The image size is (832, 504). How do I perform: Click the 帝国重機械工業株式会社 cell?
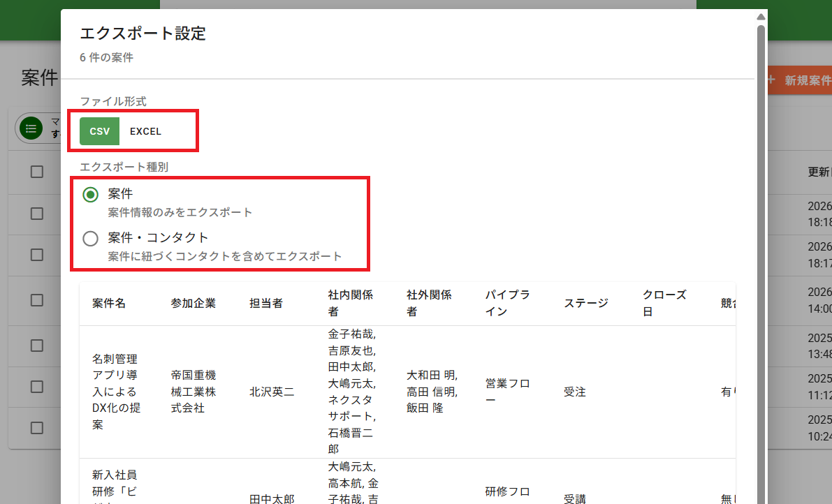(193, 392)
